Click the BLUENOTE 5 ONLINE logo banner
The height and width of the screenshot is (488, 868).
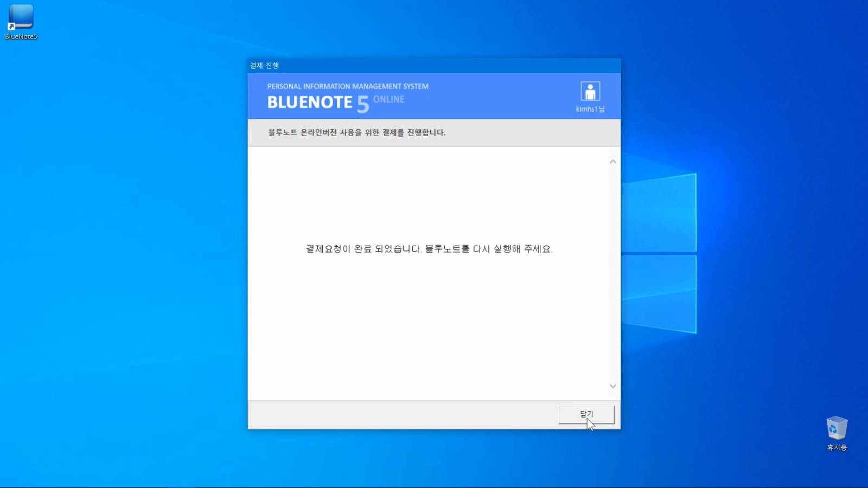[336, 102]
